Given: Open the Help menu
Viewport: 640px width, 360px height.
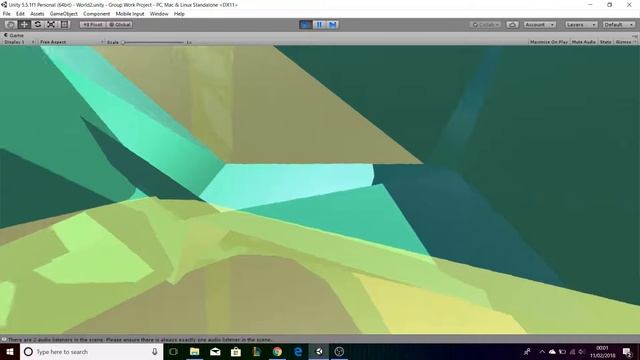Looking at the screenshot, I should (179, 14).
